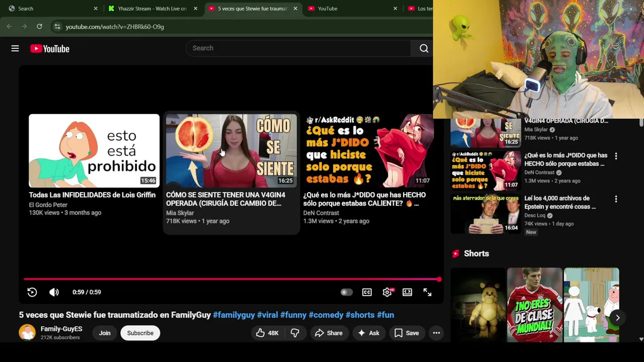
Task: Go back with browser back arrow
Action: point(10,27)
